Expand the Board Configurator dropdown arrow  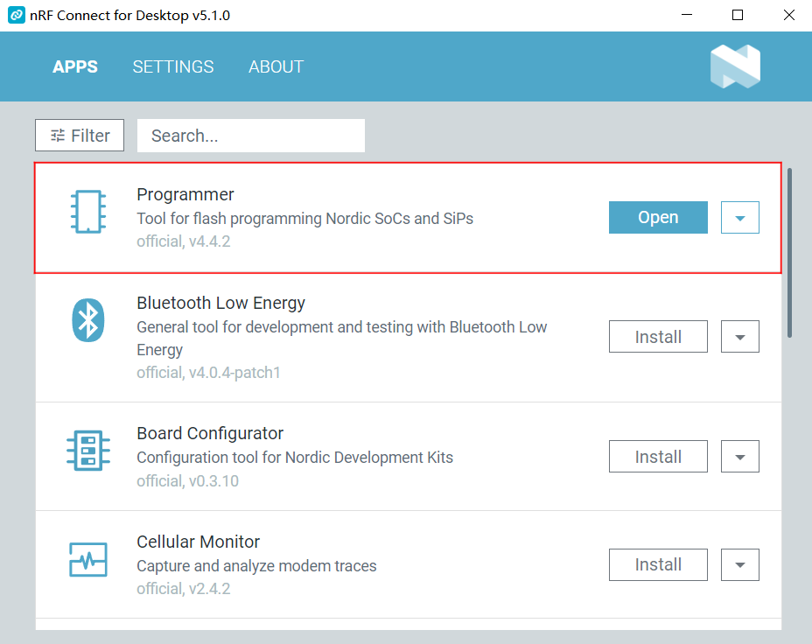point(740,457)
